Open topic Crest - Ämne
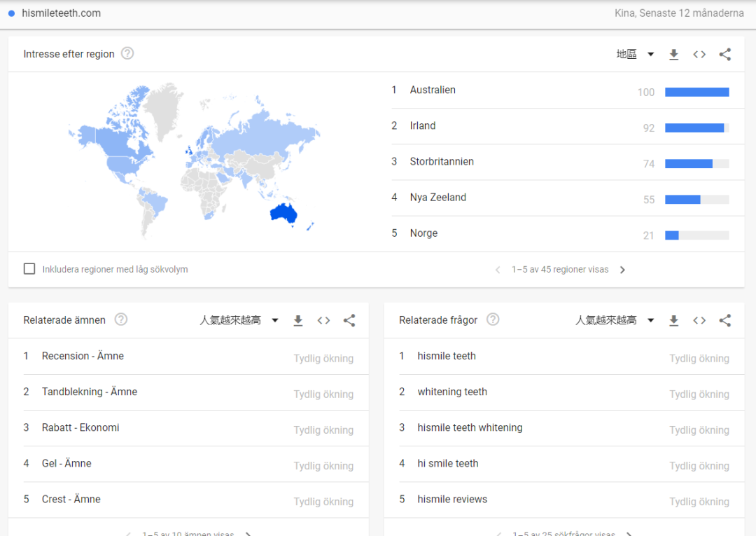This screenshot has width=756, height=536. (71, 499)
